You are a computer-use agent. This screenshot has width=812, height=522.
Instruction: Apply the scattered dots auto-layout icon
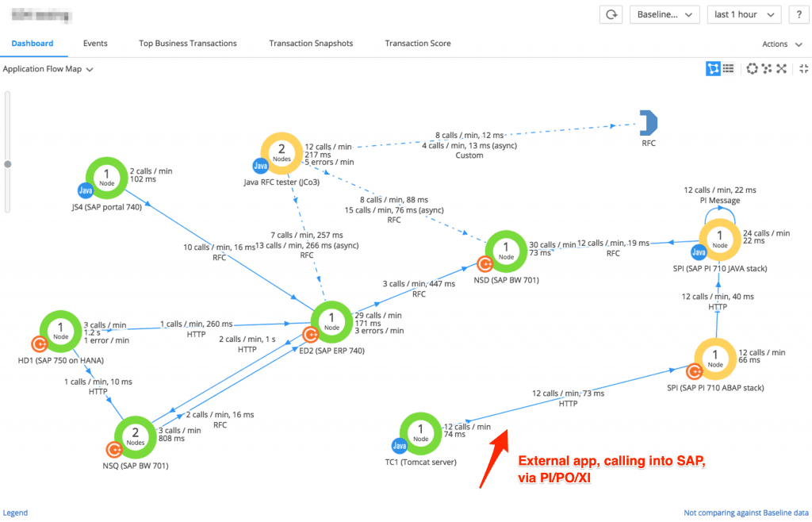pyautogui.click(x=767, y=69)
